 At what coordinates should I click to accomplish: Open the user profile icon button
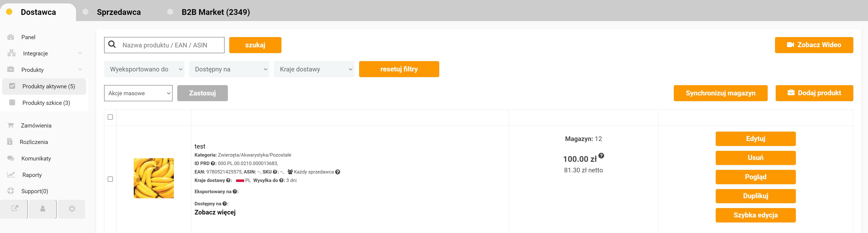pos(43,209)
